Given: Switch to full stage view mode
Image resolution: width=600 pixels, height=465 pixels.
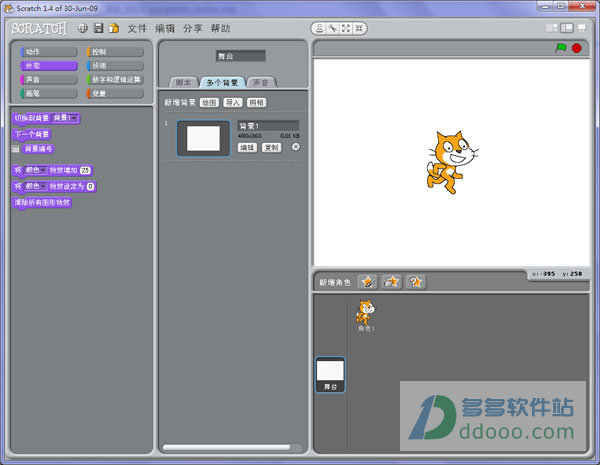Looking at the screenshot, I should (x=567, y=28).
